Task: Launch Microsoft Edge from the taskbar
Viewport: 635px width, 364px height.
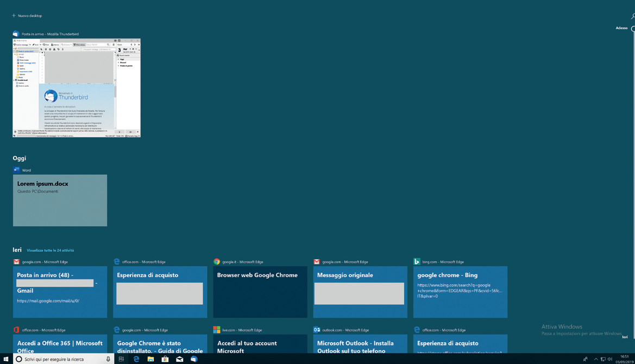Action: click(x=136, y=359)
